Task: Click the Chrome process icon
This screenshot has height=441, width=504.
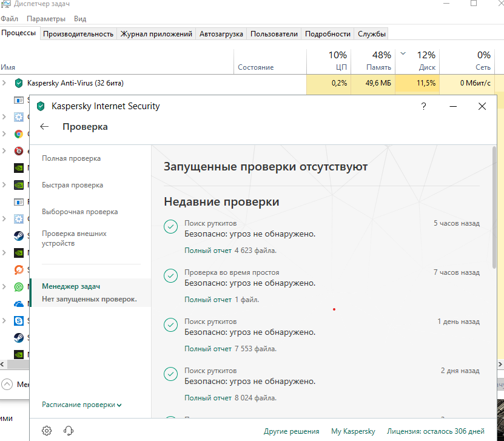Action: [19, 134]
